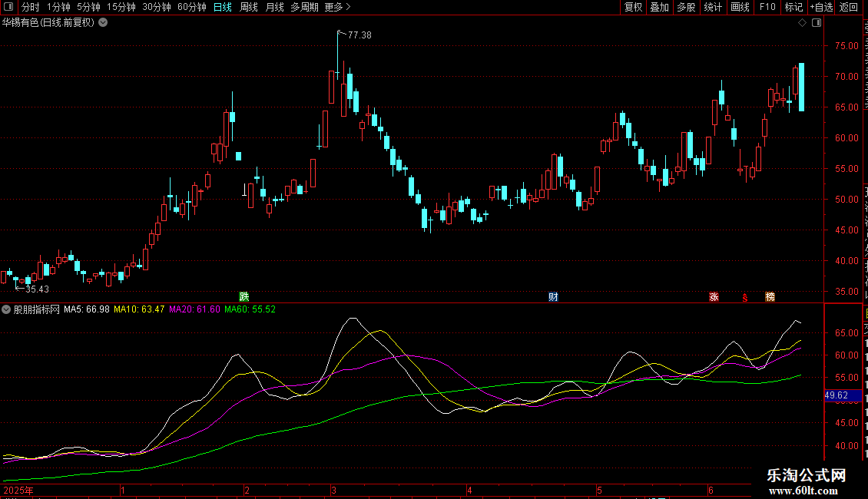Click the red 涨 event marker
The image size is (868, 499).
pos(714,297)
